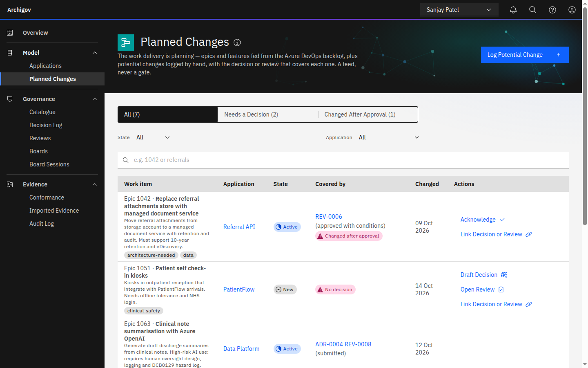Click the Planned Changes page header icon
Screen dimensions: 588x368
[126, 43]
